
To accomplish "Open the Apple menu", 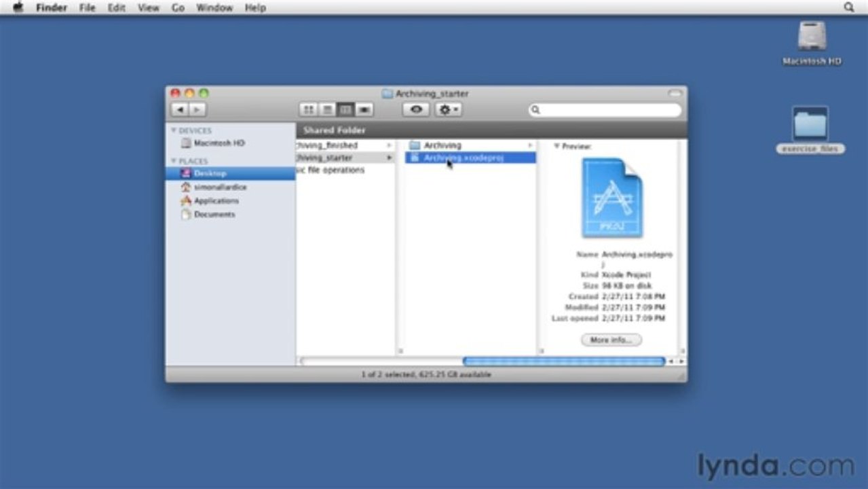I will pos(18,7).
